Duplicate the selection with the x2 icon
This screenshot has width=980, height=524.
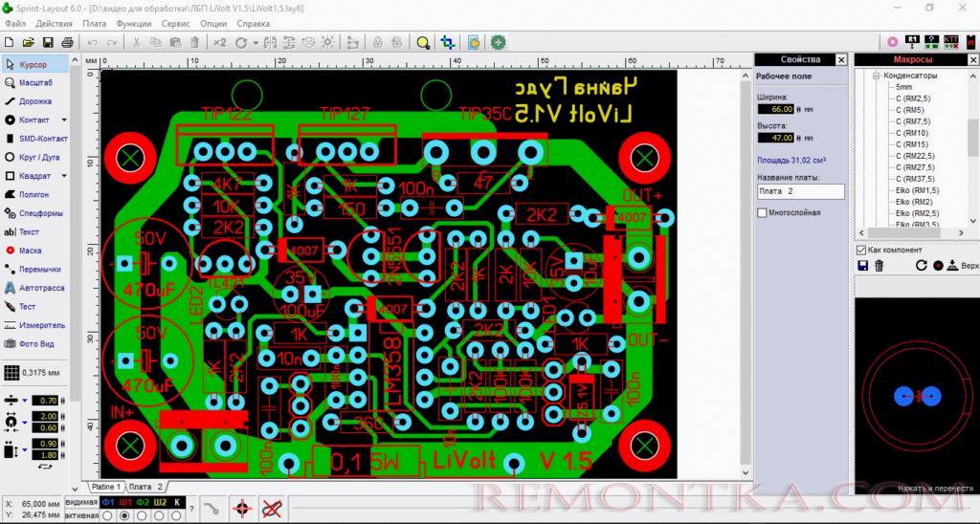(x=219, y=42)
